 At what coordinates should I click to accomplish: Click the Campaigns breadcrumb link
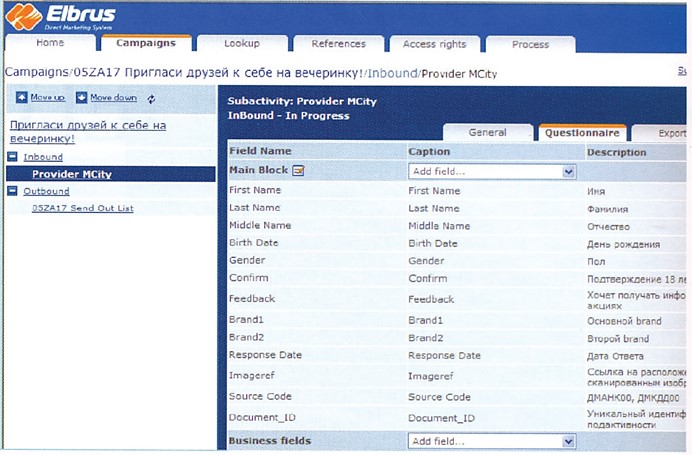38,73
